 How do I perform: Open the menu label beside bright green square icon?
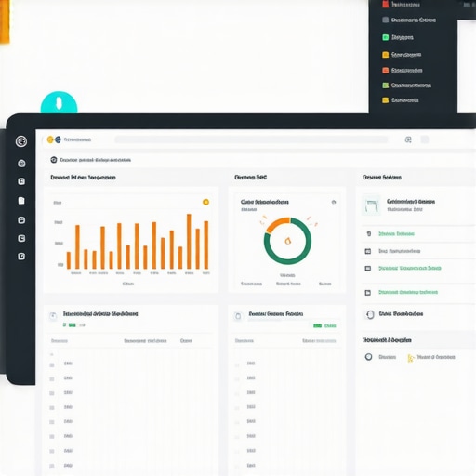point(403,37)
